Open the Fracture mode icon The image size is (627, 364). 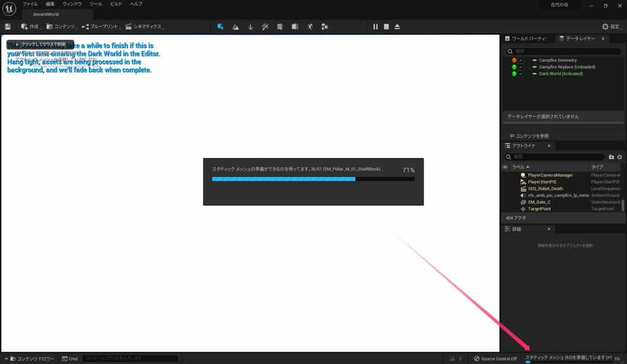[280, 27]
